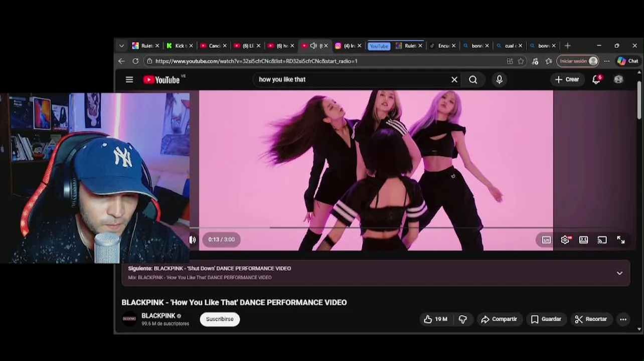Viewport: 644px width, 361px height.
Task: Toggle subtitles on the video player
Action: tap(546, 240)
